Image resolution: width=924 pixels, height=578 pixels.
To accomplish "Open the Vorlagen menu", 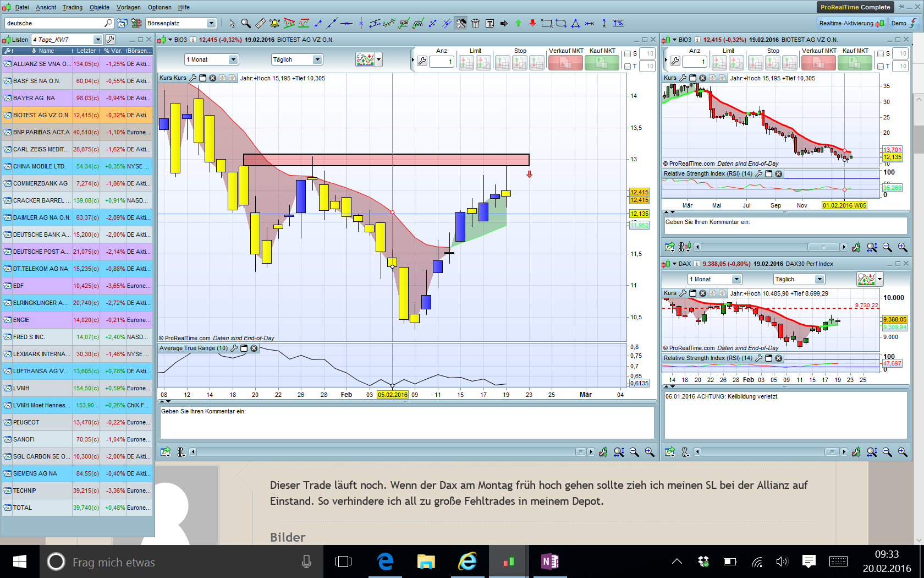I will pyautogui.click(x=128, y=7).
